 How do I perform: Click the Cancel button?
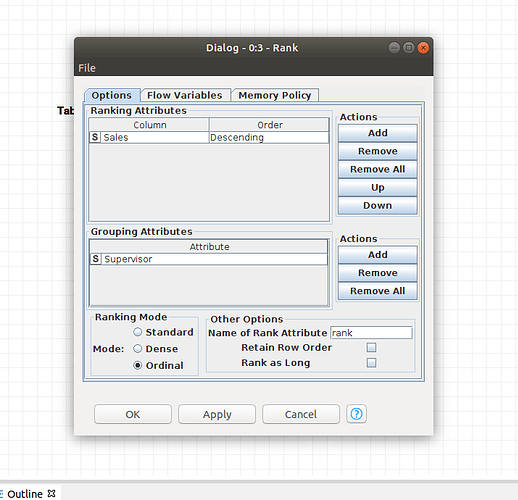point(301,414)
